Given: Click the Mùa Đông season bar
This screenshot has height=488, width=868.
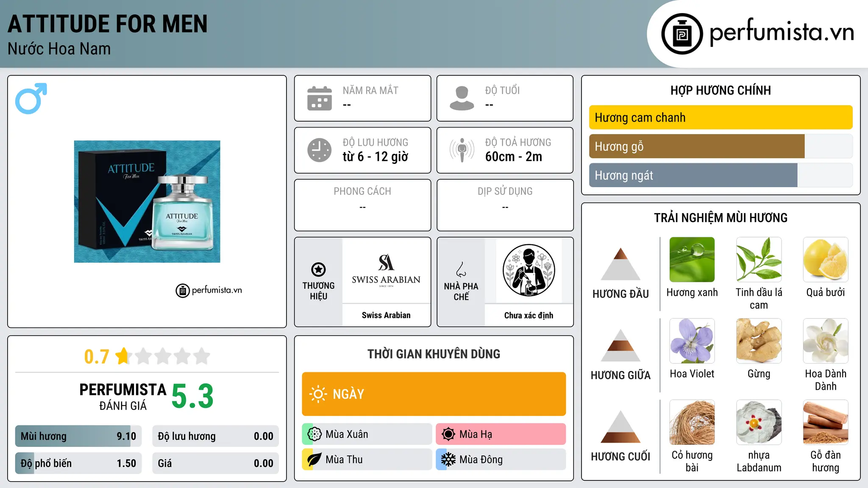Looking at the screenshot, I should pos(501,460).
